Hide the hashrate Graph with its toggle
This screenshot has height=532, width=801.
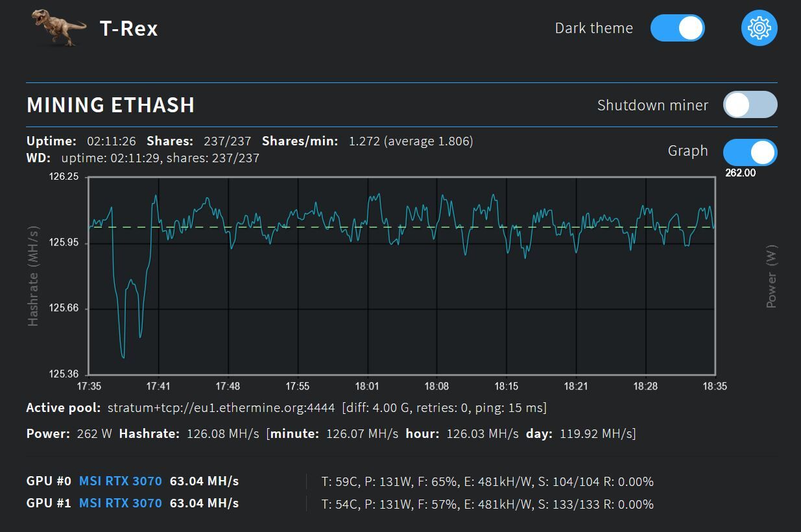click(x=750, y=152)
